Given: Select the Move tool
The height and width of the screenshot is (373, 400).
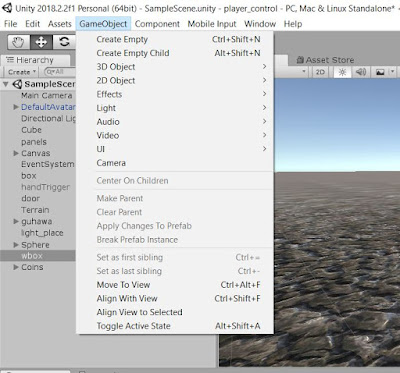Looking at the screenshot, I should pos(41,42).
